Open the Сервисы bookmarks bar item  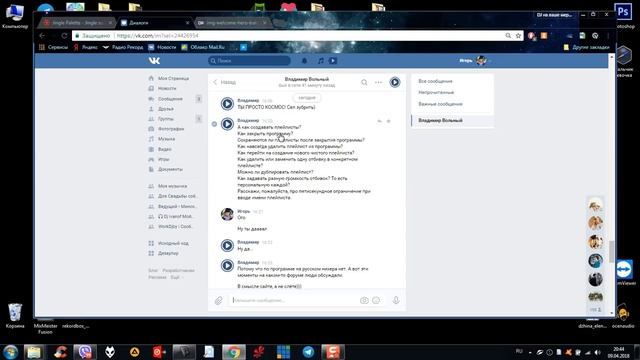click(x=53, y=47)
